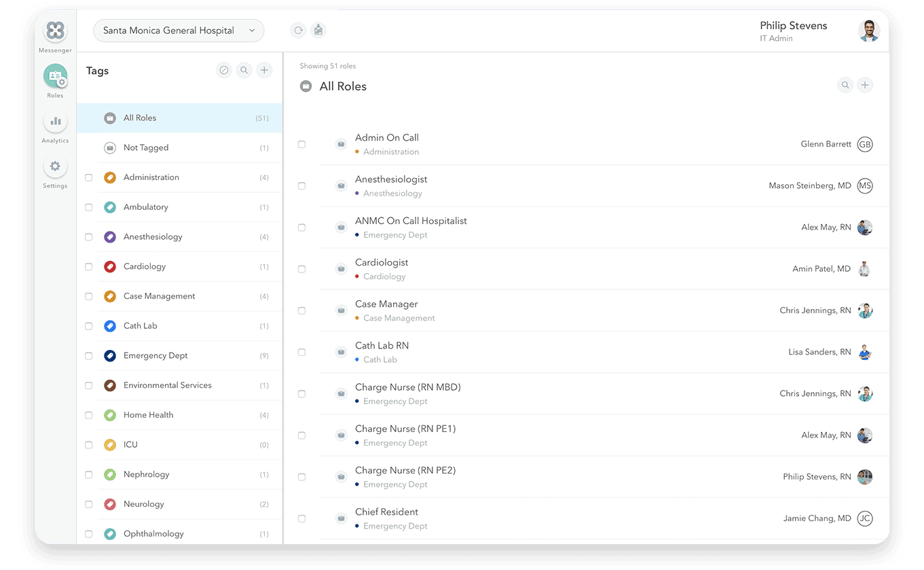Viewport: 924px width, 570px height.
Task: Open the Charge Nurse (RN MBD) role
Action: (408, 387)
